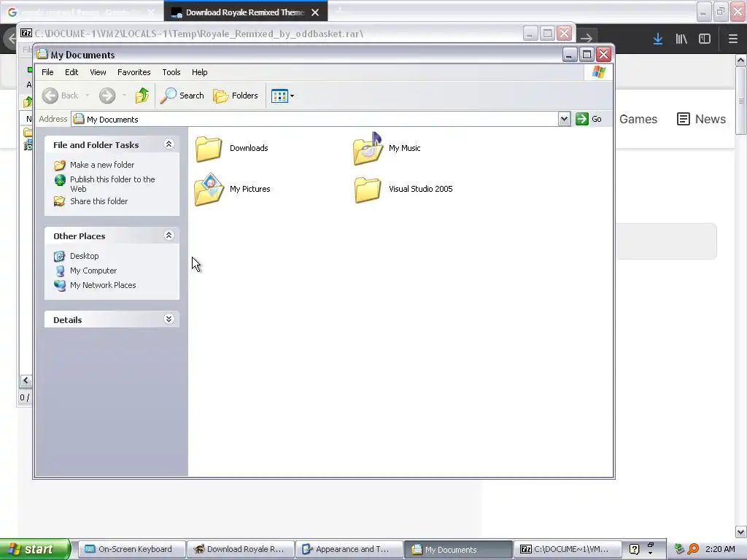747x560 pixels.
Task: Go to My Network Places link
Action: click(103, 285)
